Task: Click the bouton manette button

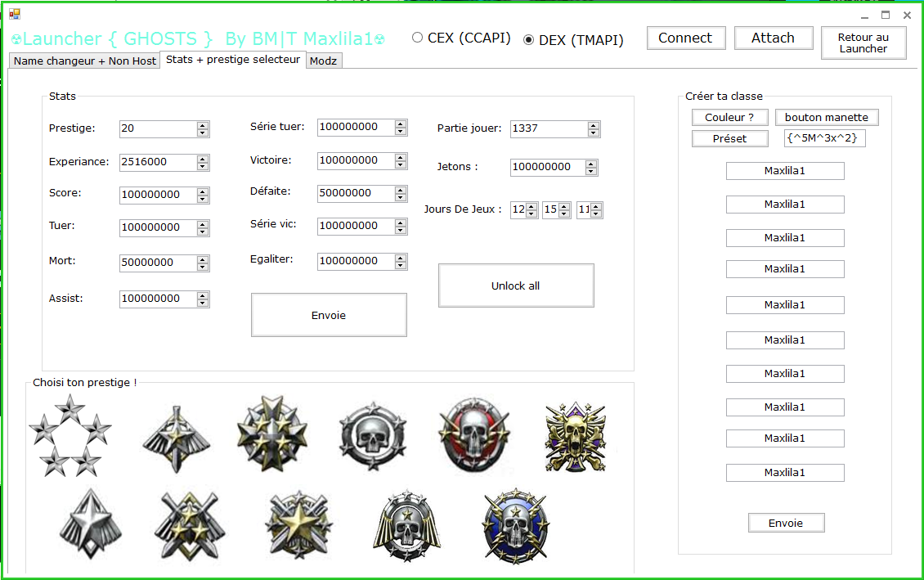Action: click(827, 117)
